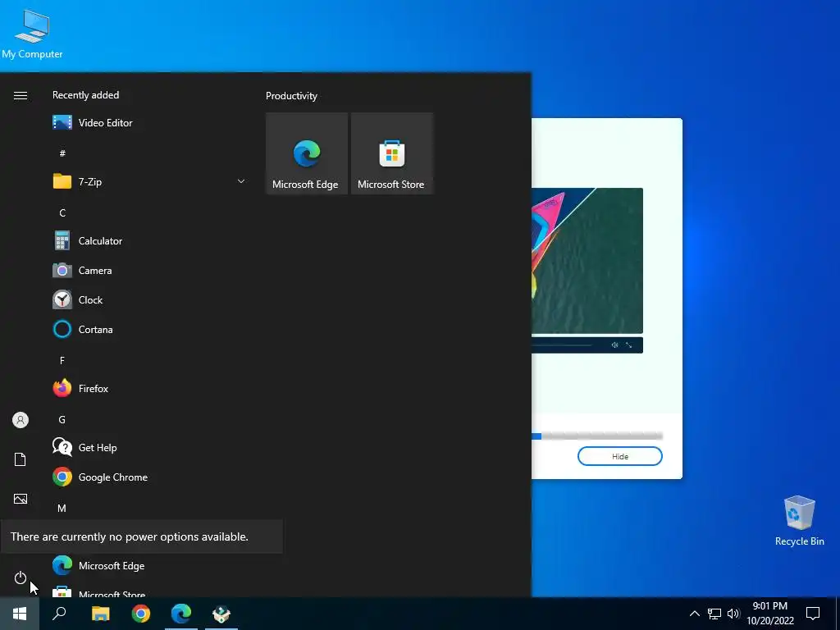Viewport: 840px width, 630px height.
Task: Open taskbar Search magnifier
Action: point(59,614)
